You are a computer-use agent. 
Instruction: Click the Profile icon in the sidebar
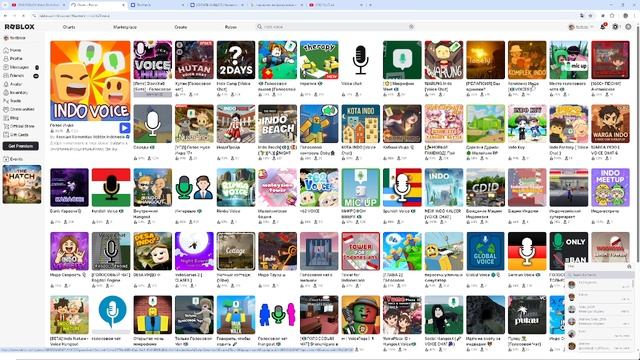(x=6, y=59)
